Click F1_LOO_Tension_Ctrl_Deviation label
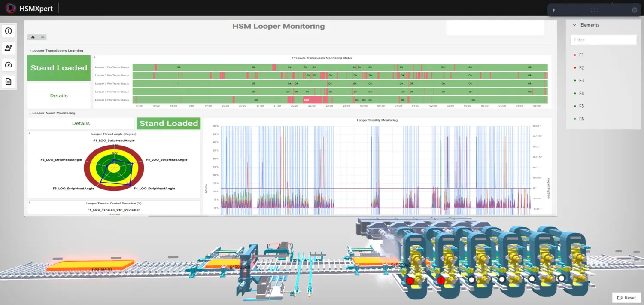644x305 pixels. pos(114,210)
